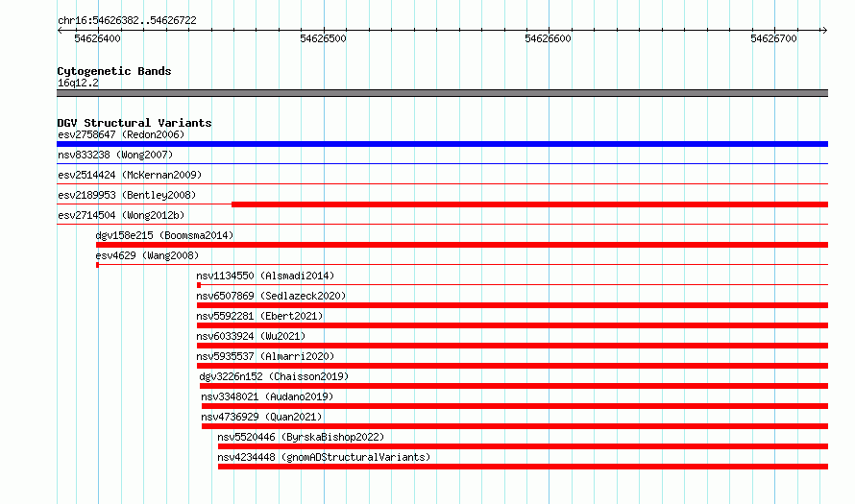
Task: Select the thick red esv2189953 bar
Action: point(529,204)
